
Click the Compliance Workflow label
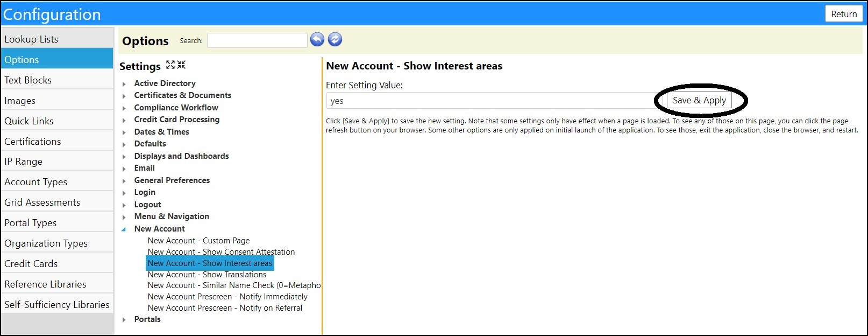pos(176,108)
